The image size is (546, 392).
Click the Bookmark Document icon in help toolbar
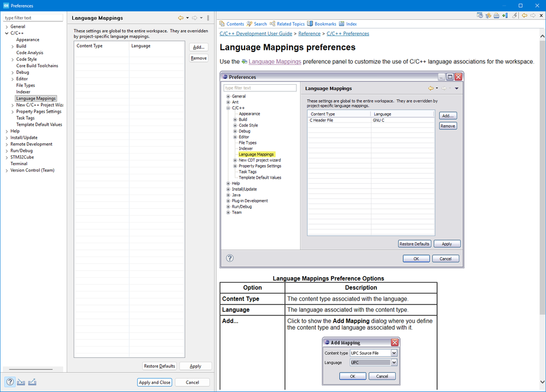click(506, 15)
